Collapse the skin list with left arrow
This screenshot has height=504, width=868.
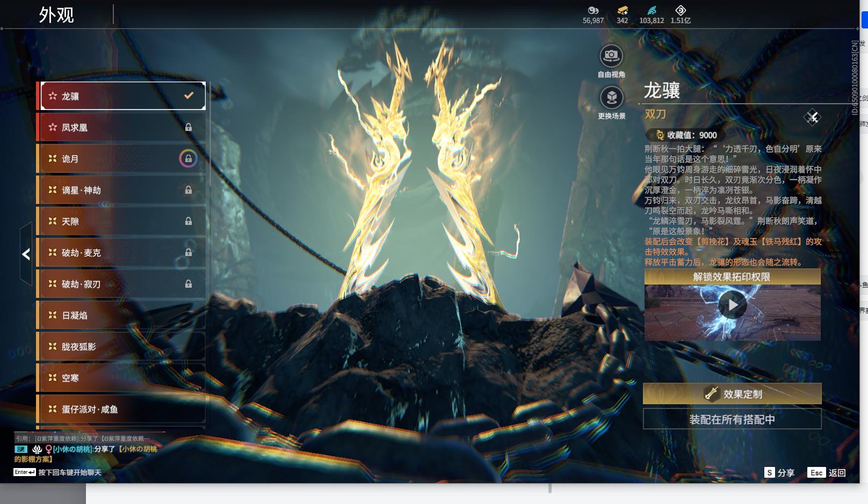click(26, 254)
